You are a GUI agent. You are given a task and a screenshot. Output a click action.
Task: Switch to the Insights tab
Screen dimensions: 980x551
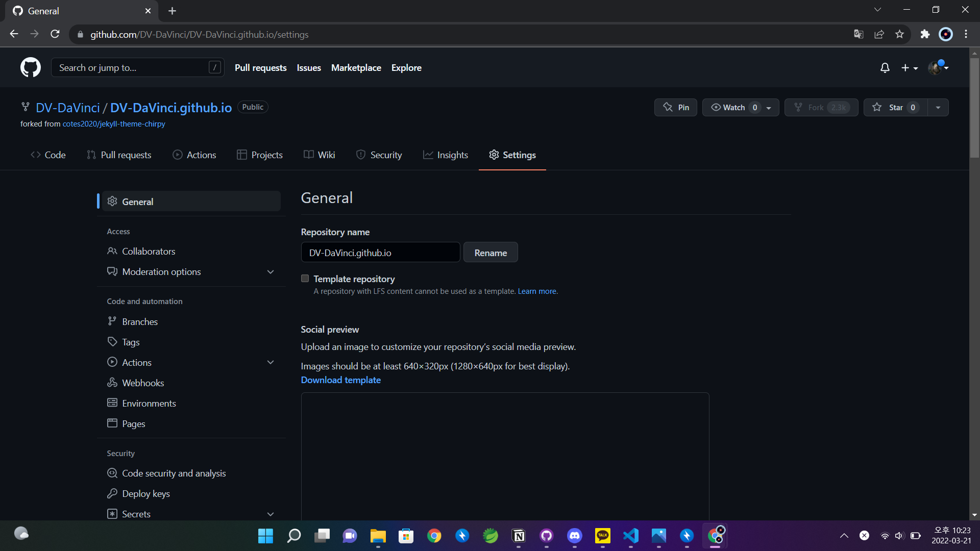(446, 155)
